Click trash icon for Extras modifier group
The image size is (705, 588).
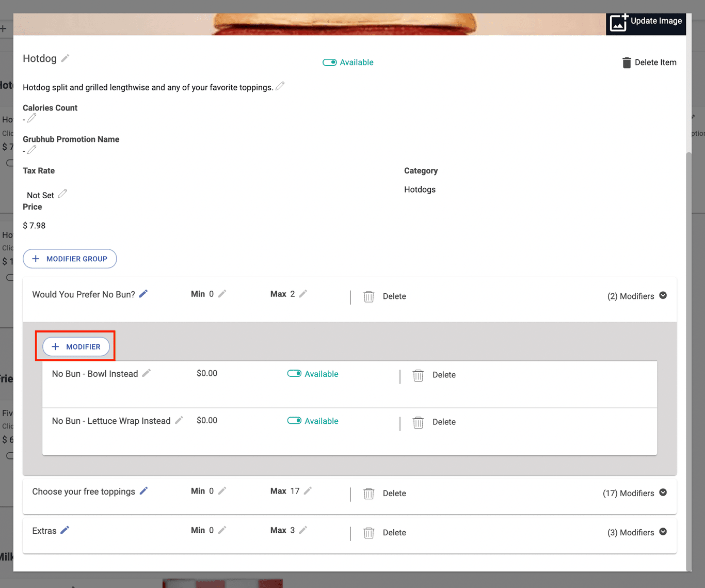[x=368, y=533]
